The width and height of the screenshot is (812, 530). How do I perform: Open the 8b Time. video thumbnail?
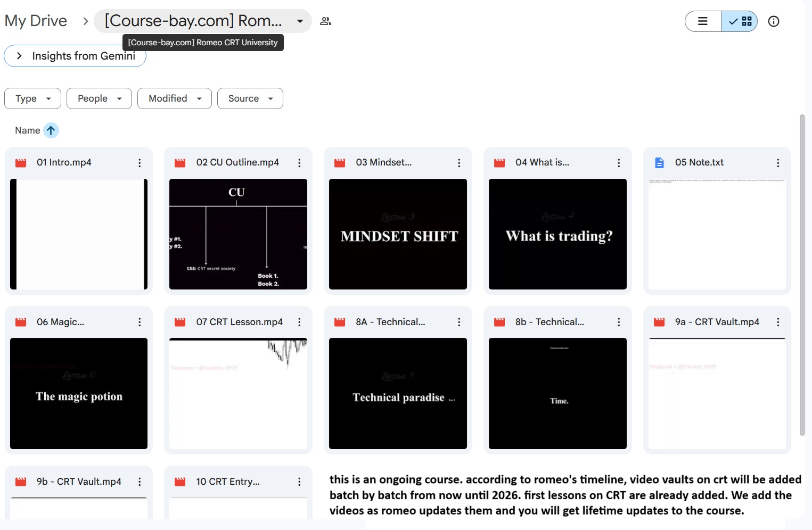tap(557, 394)
